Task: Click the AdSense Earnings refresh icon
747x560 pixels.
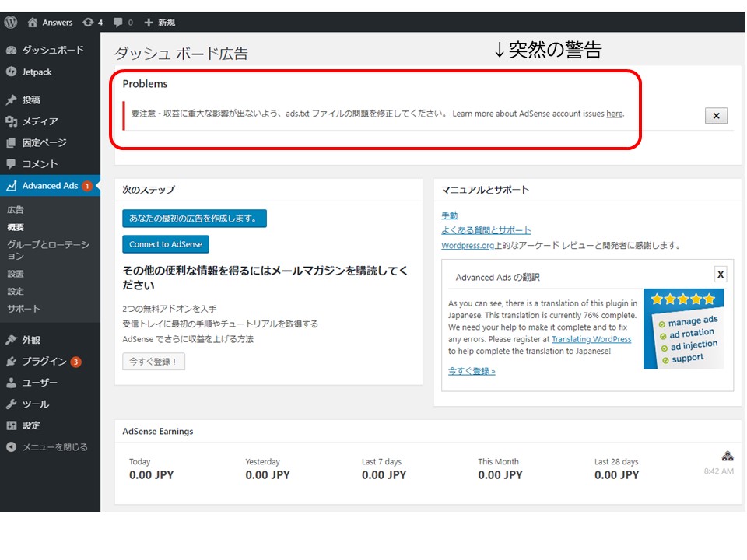Action: 728,457
